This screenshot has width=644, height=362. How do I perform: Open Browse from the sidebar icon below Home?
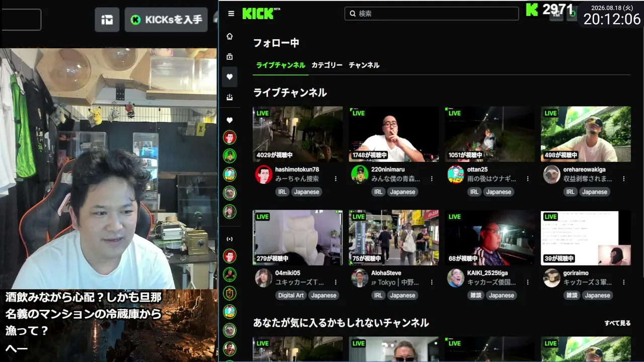230,57
